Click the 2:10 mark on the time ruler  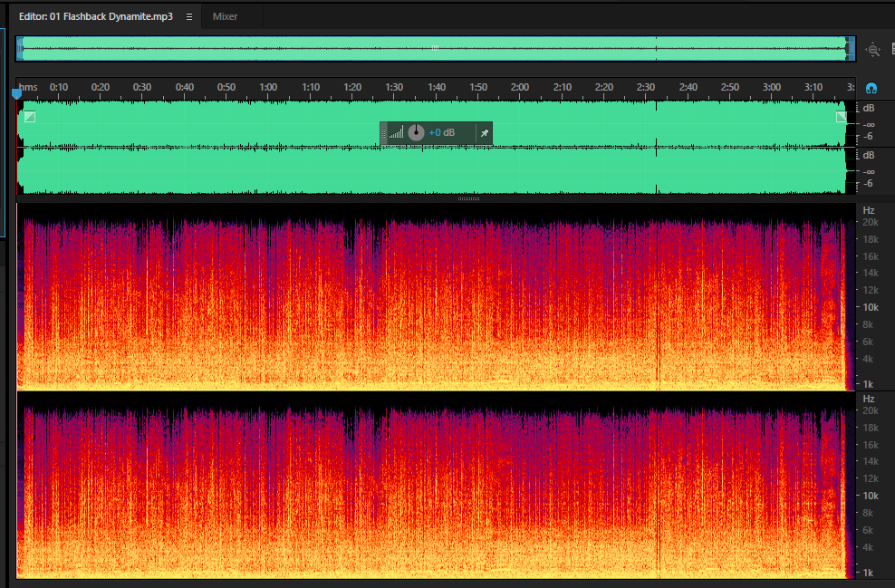click(563, 87)
